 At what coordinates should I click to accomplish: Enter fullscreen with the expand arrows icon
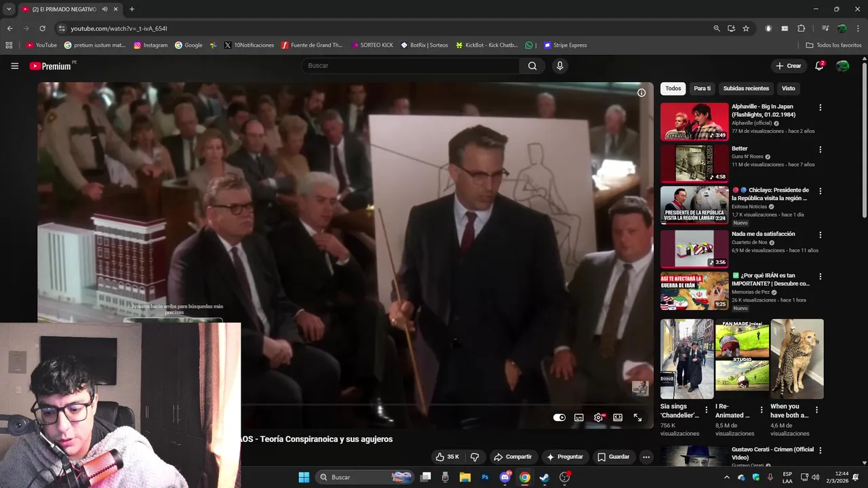pyautogui.click(x=637, y=418)
